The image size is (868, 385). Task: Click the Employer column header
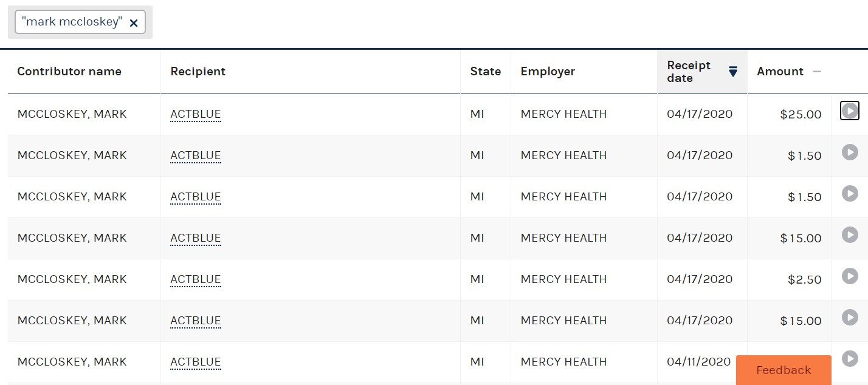(x=548, y=72)
